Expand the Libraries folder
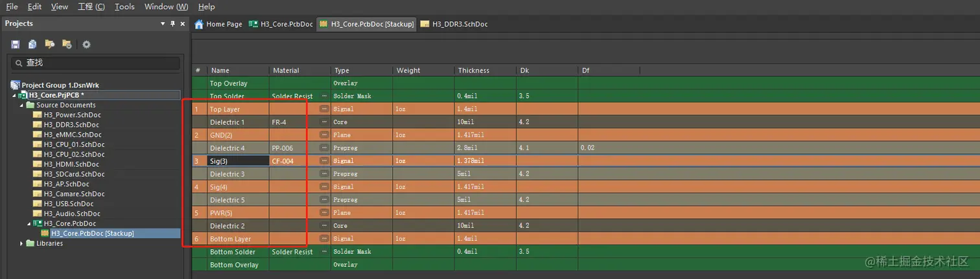Viewport: 980px width, 279px height. 21,243
